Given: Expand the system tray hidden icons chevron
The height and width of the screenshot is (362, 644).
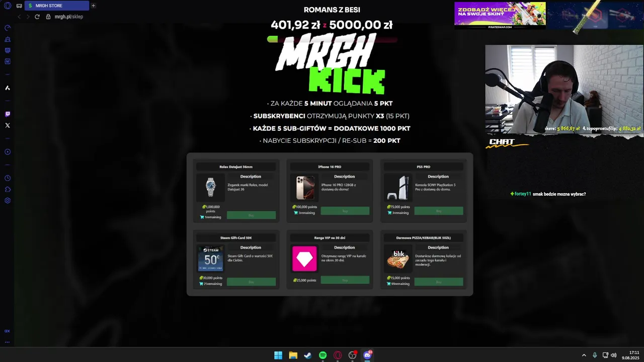Looking at the screenshot, I should (584, 355).
